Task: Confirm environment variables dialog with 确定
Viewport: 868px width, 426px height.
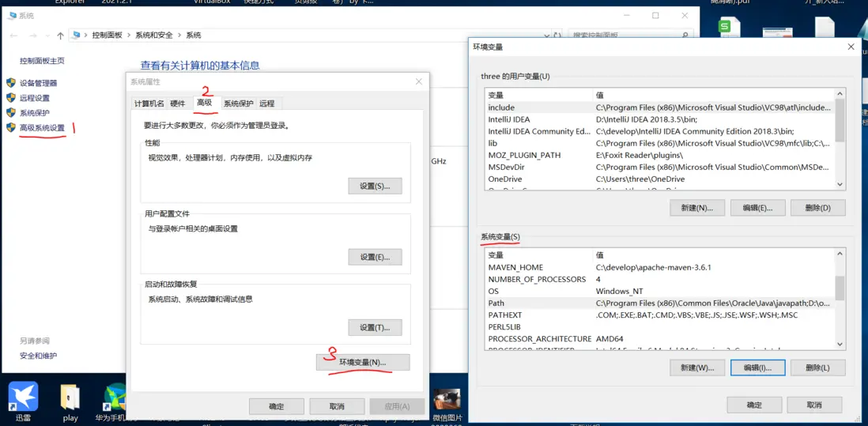Action: [x=754, y=405]
